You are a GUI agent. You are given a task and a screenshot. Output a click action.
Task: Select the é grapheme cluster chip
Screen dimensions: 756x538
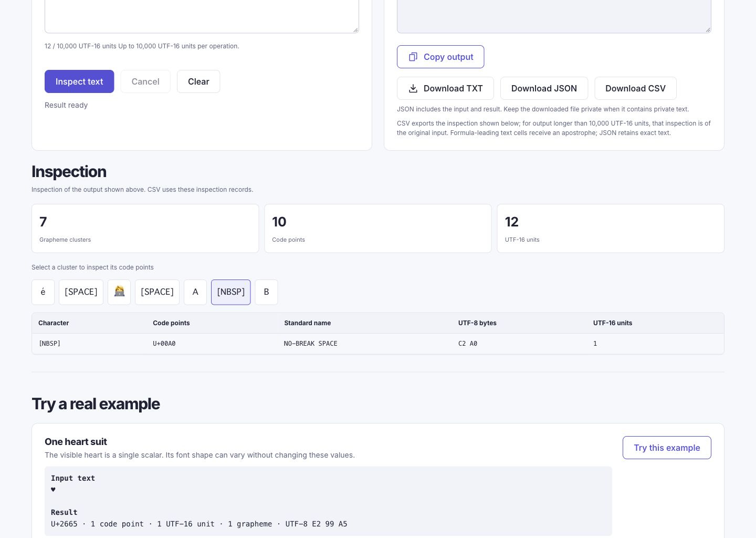pos(43,292)
